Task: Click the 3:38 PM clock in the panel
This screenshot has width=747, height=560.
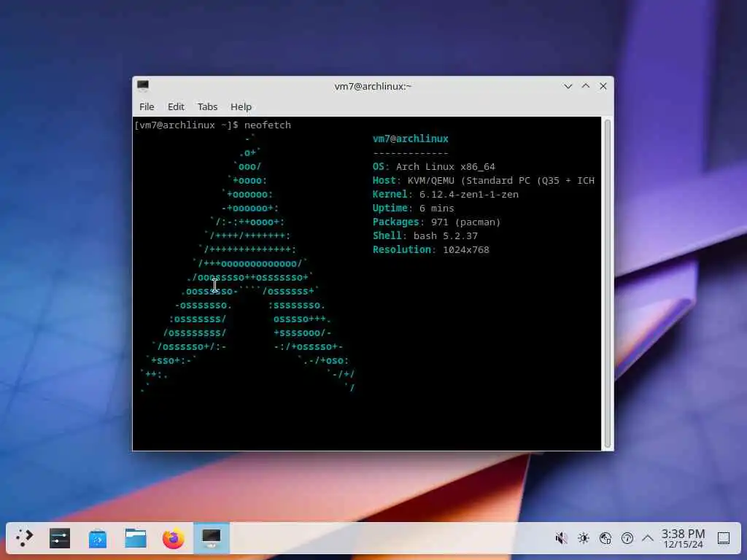Action: 683,538
